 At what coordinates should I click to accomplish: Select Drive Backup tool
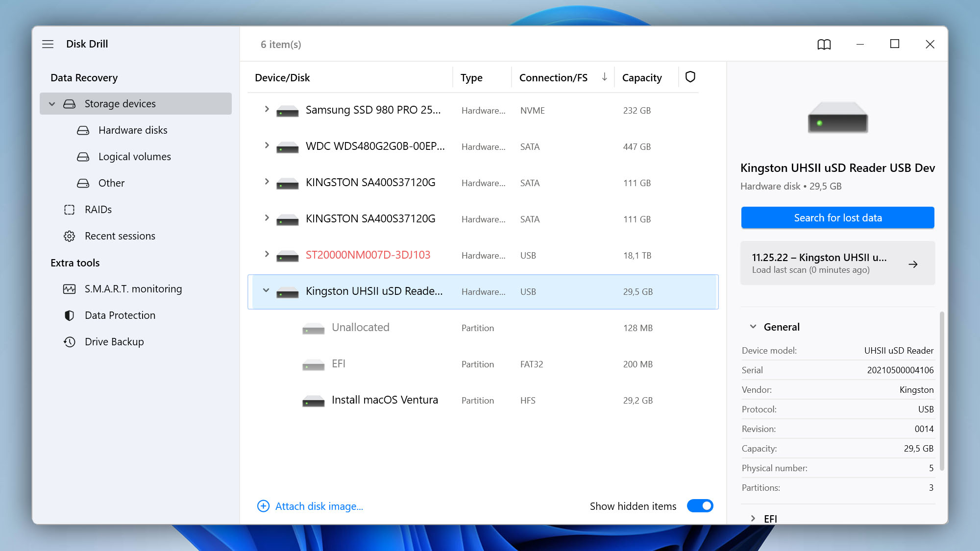pyautogui.click(x=114, y=341)
